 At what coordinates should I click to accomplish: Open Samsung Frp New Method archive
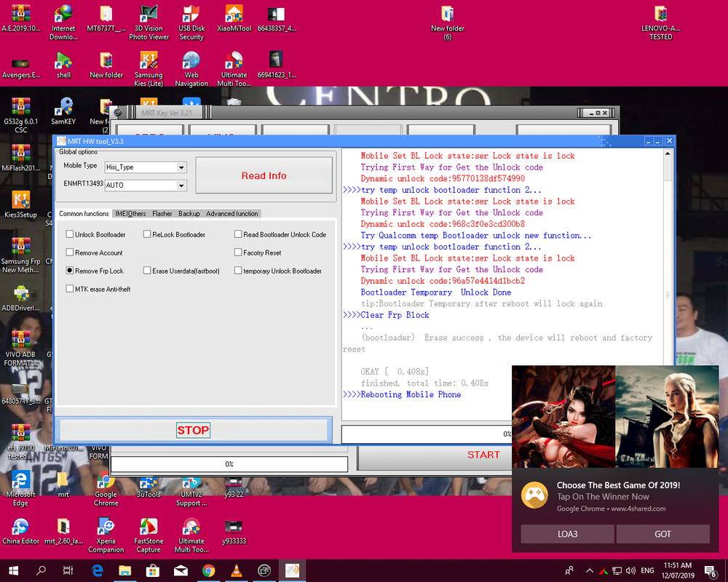coord(20,255)
